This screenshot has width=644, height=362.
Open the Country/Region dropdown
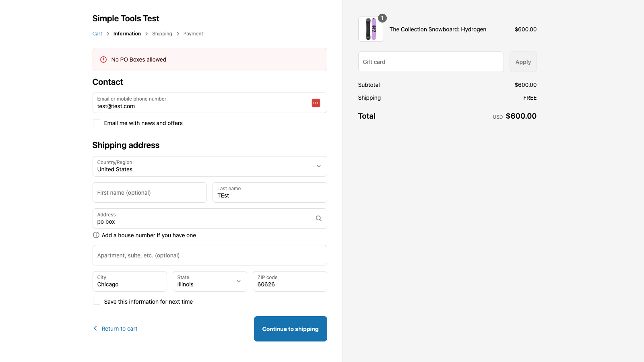pyautogui.click(x=210, y=166)
